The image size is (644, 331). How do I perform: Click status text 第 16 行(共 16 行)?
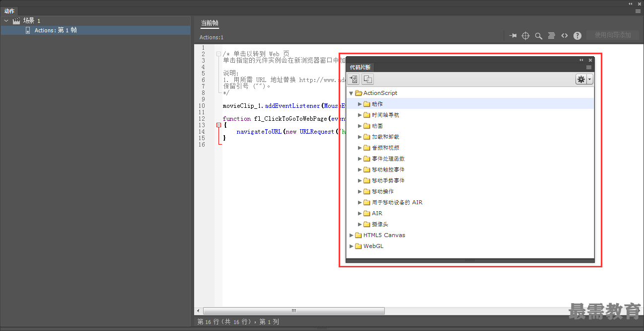pyautogui.click(x=225, y=322)
